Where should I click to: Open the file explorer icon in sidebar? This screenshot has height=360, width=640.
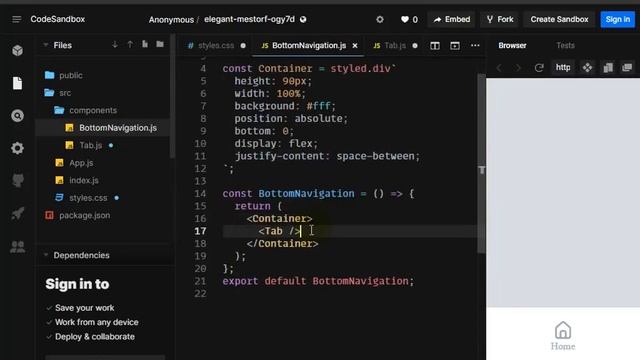(x=17, y=83)
